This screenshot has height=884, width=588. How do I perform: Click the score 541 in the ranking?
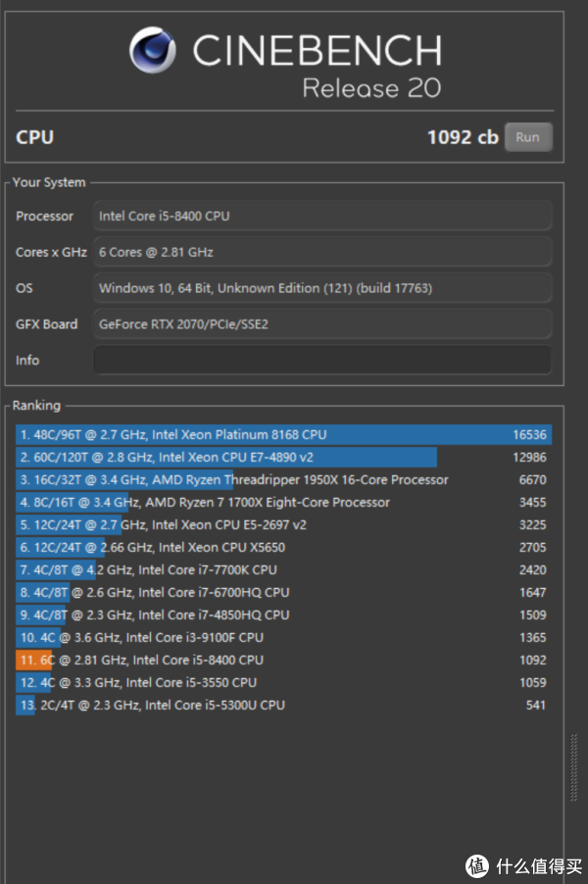536,706
